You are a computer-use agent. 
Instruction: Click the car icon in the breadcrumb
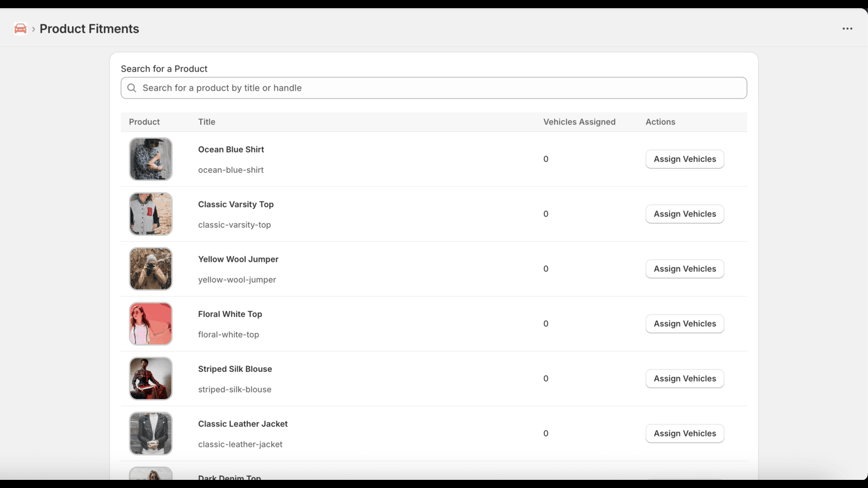21,28
